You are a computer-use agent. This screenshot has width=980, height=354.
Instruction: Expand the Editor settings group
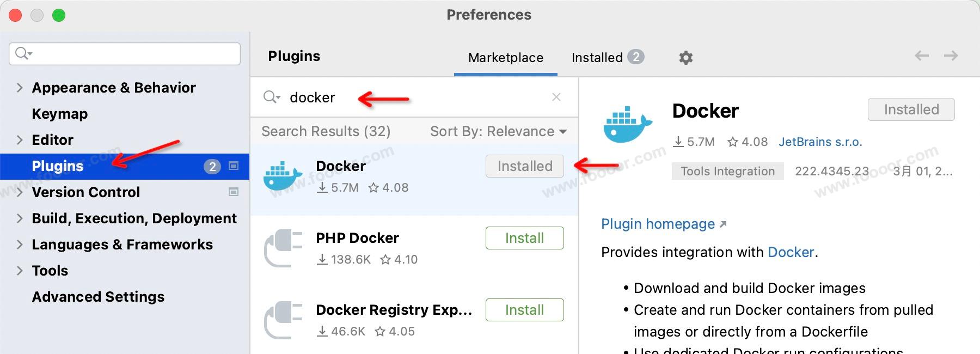pyautogui.click(x=20, y=140)
